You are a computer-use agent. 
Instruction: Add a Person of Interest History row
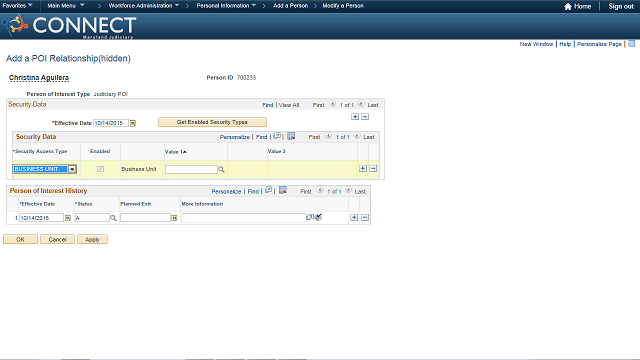(x=354, y=218)
